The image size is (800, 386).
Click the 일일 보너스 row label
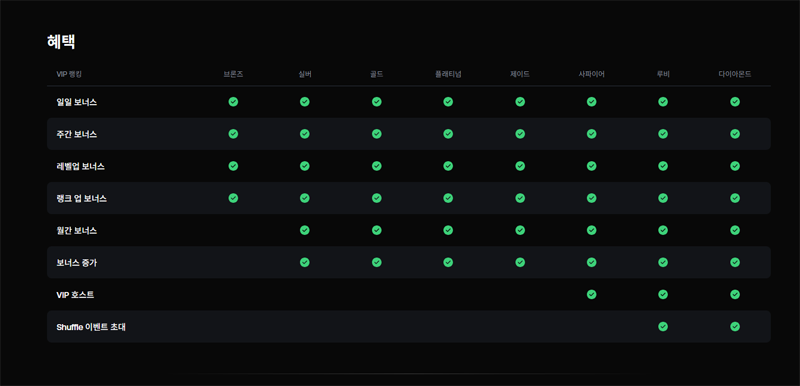pyautogui.click(x=77, y=102)
